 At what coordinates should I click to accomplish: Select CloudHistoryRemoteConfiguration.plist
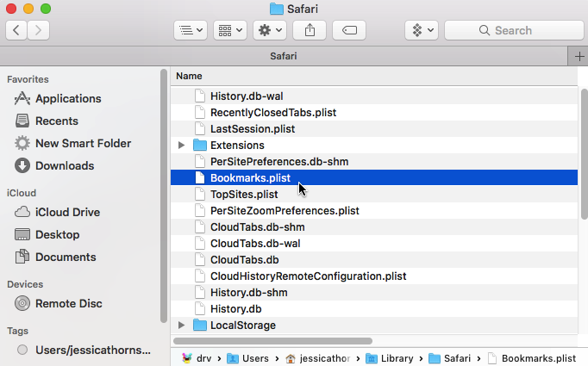(x=374, y=276)
